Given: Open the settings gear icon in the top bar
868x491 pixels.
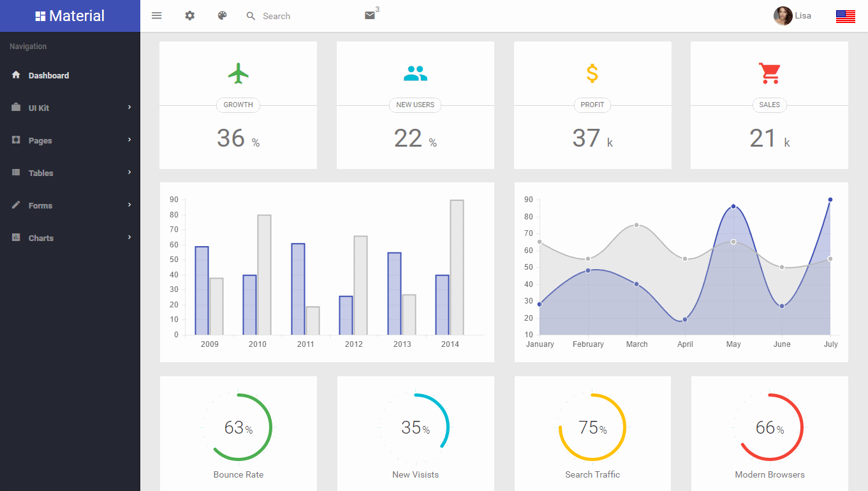Looking at the screenshot, I should coord(189,15).
